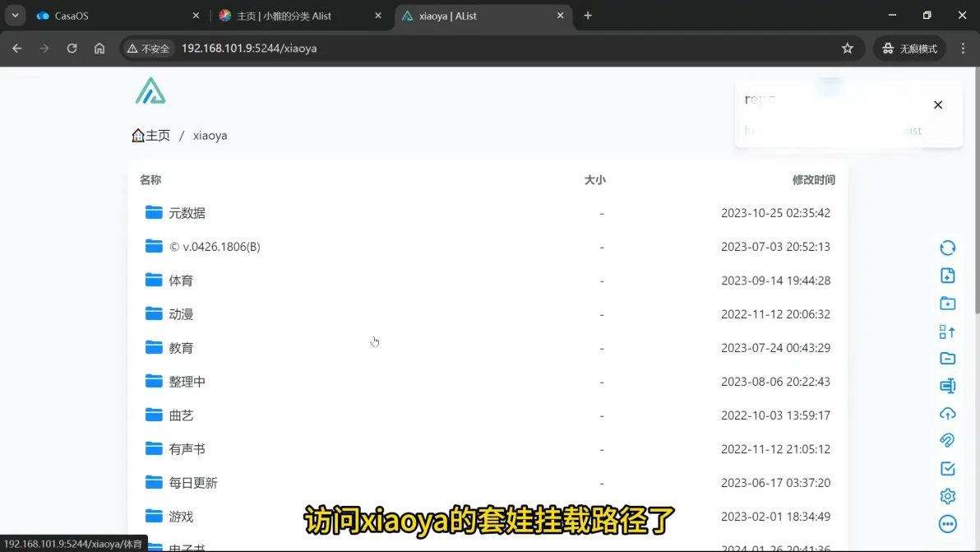980x552 pixels.
Task: Go to 主页 in the breadcrumb
Action: [x=151, y=136]
